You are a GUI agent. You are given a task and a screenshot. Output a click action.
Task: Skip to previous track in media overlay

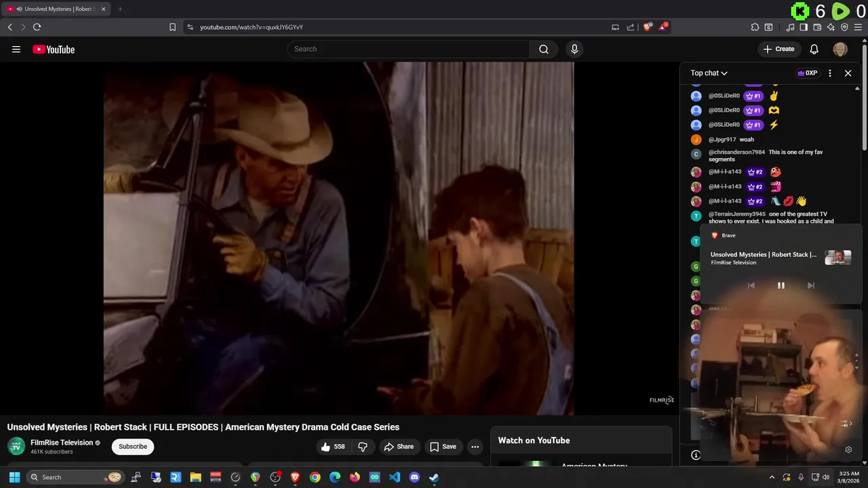(751, 286)
